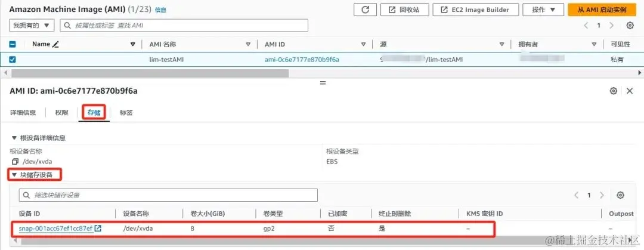The width and height of the screenshot is (644, 250).
Task: Go to previous page of AMI list
Action: point(586,26)
